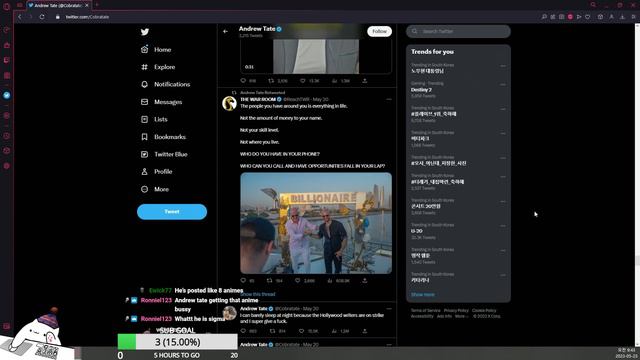Share the Hollywood writers strike tweet
Image resolution: width=640 pixels, height=360 pixels.
tap(364, 331)
